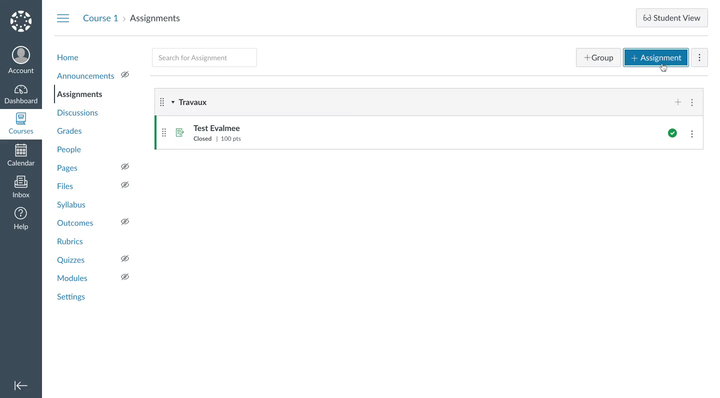Open Settings in course menu
The width and height of the screenshot is (720, 398).
click(x=71, y=297)
